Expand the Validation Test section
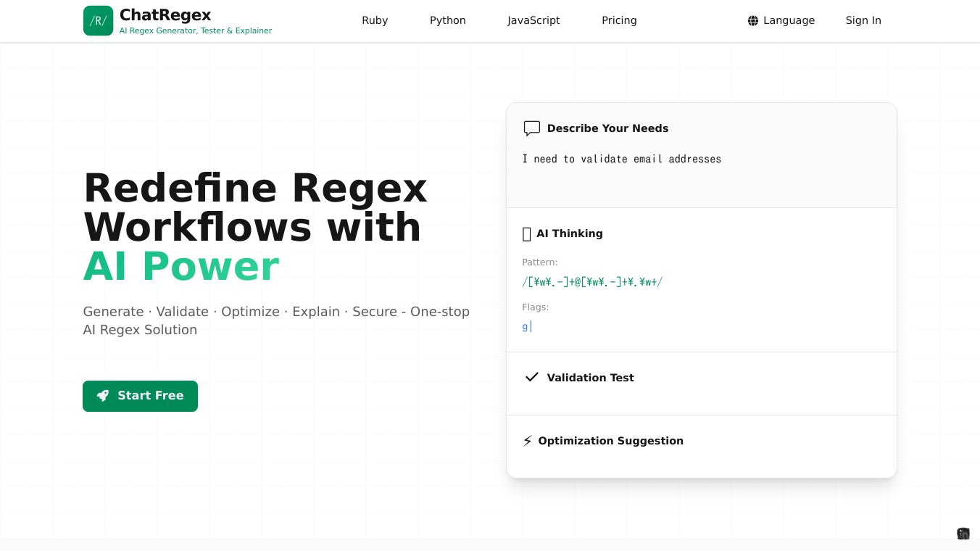The image size is (980, 551). pyautogui.click(x=590, y=378)
